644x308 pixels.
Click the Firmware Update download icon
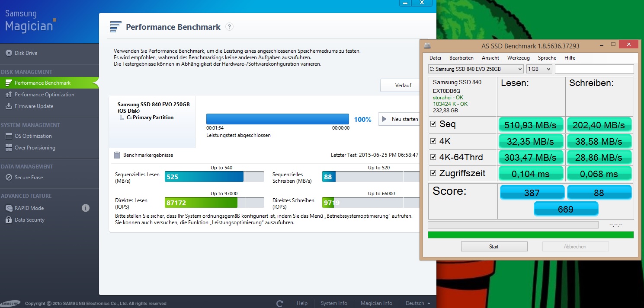coord(8,106)
